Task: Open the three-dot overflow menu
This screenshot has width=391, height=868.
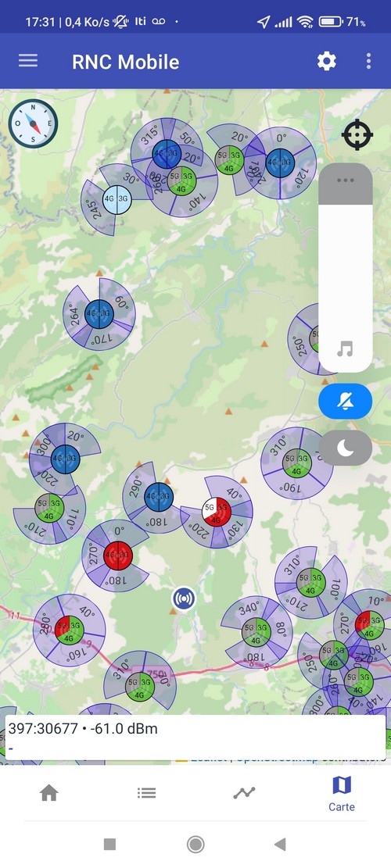Action: 369,61
